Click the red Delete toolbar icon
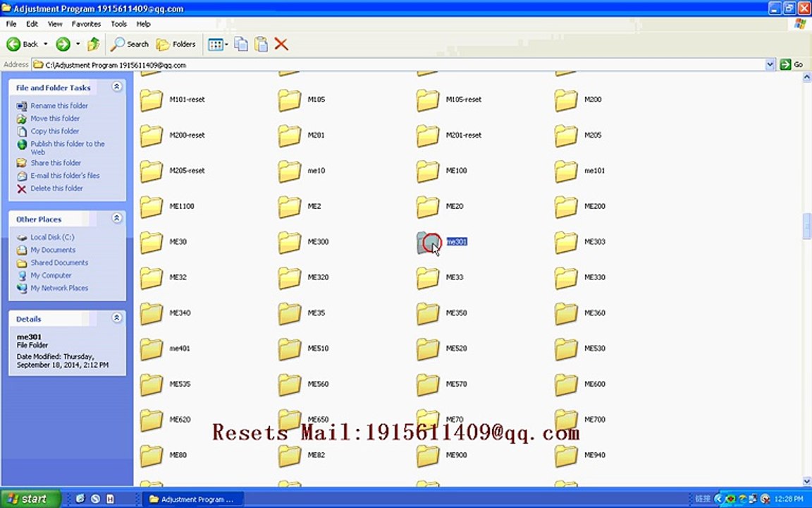Image resolution: width=812 pixels, height=508 pixels. (281, 44)
